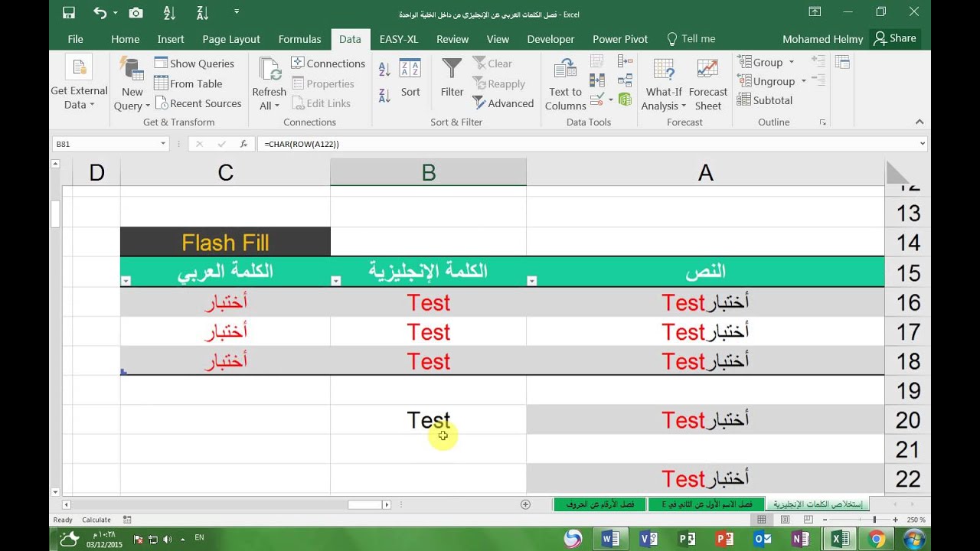Open the File tab

click(x=75, y=39)
